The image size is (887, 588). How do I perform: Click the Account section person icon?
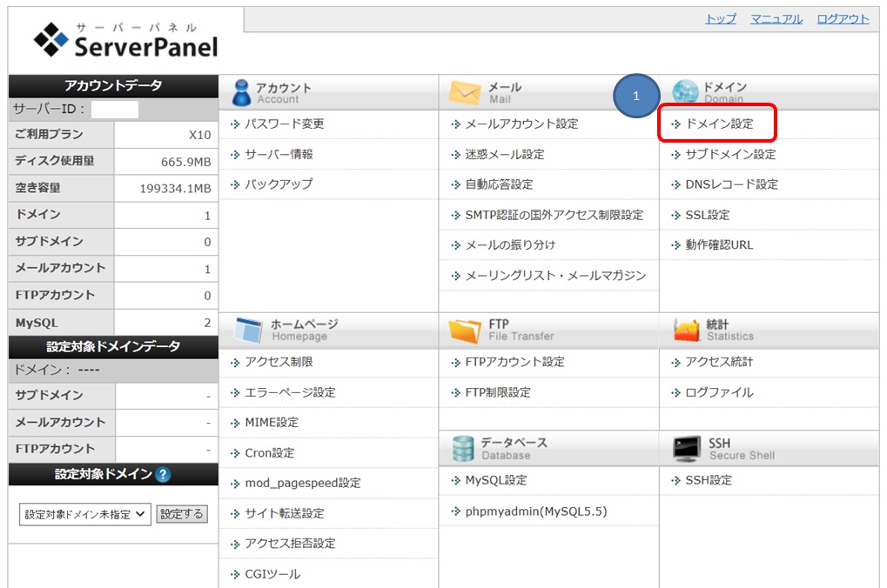[x=240, y=92]
